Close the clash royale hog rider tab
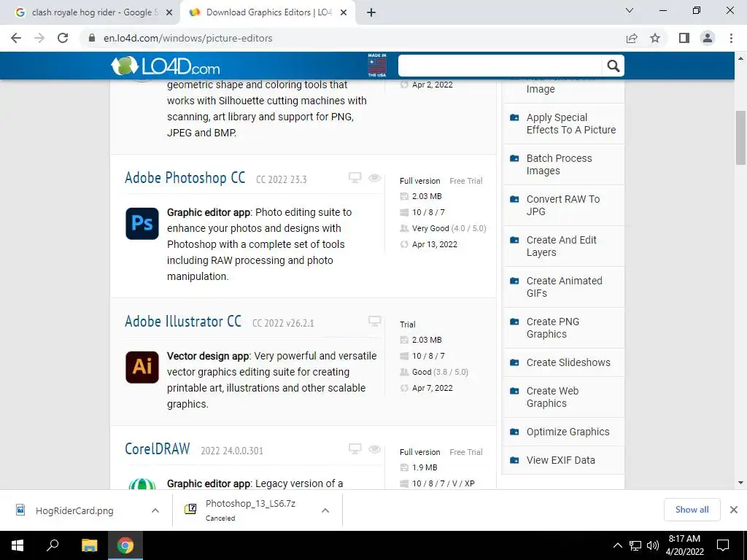747x560 pixels. pos(169,13)
